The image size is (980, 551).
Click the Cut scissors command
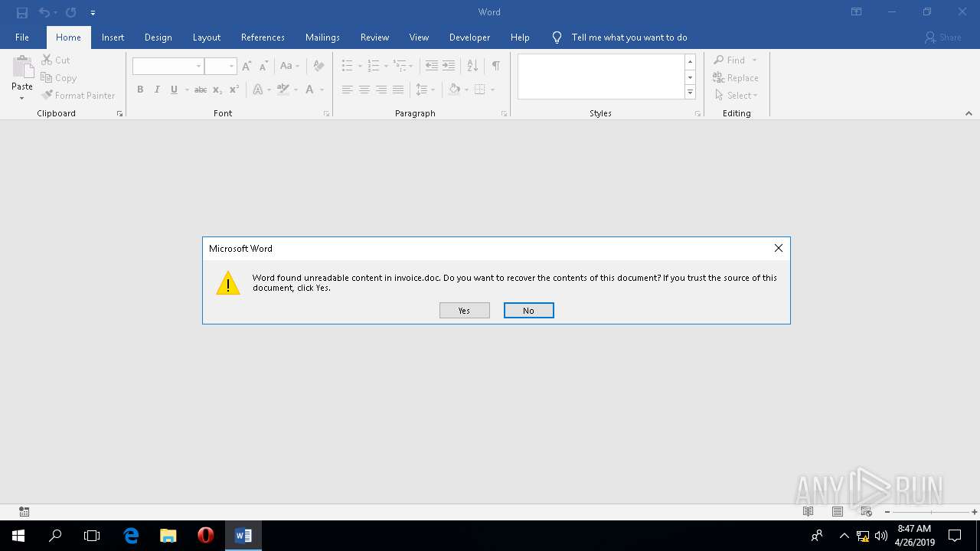[x=56, y=60]
